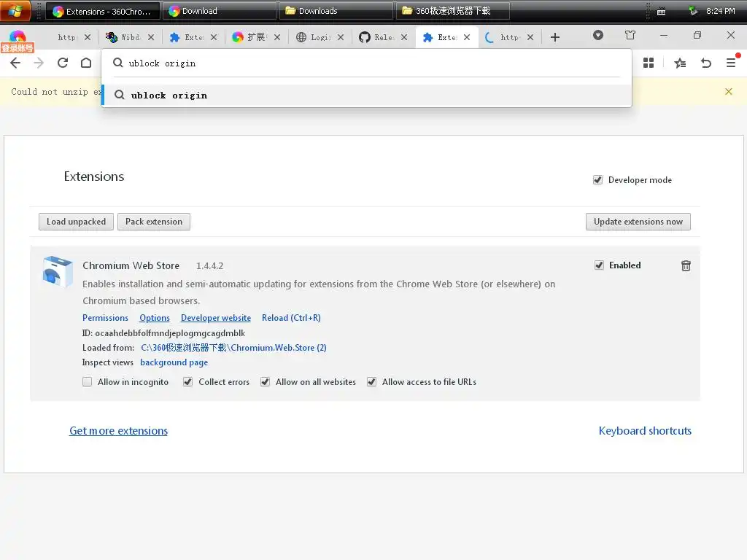The image size is (747, 560).
Task: Open the browser main menu icon
Action: pos(731,63)
